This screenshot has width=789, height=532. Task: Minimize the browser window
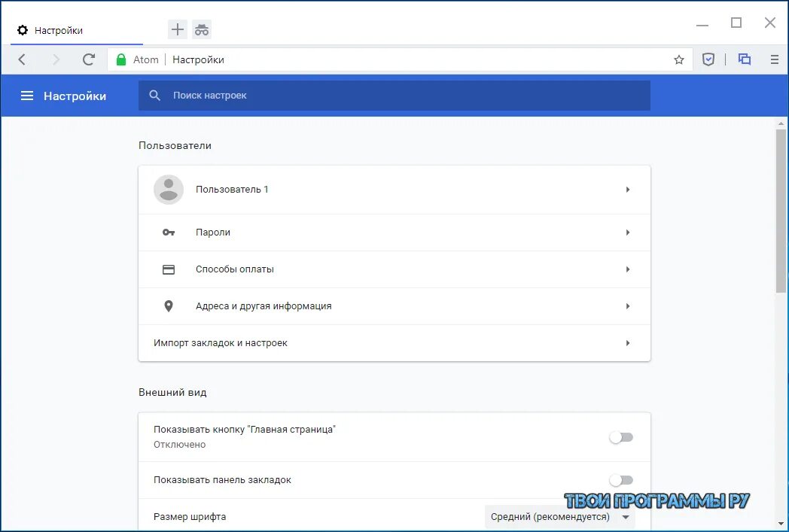[x=702, y=23]
